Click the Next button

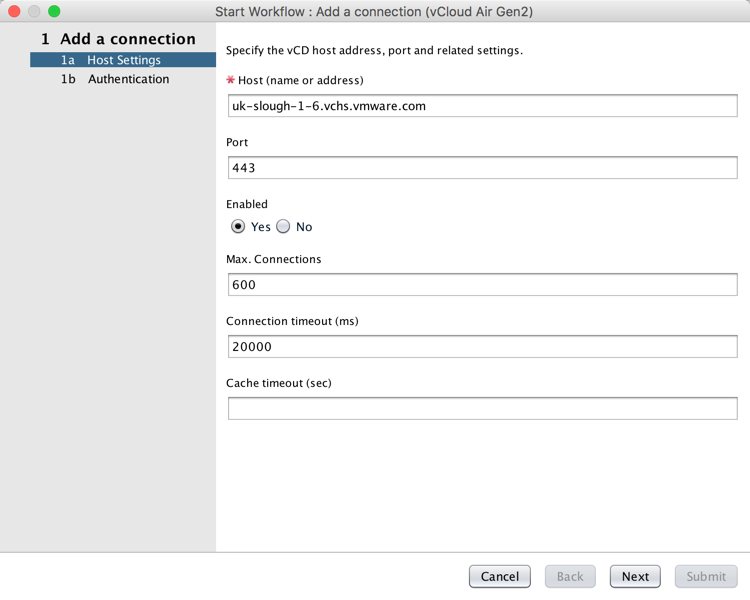(635, 577)
